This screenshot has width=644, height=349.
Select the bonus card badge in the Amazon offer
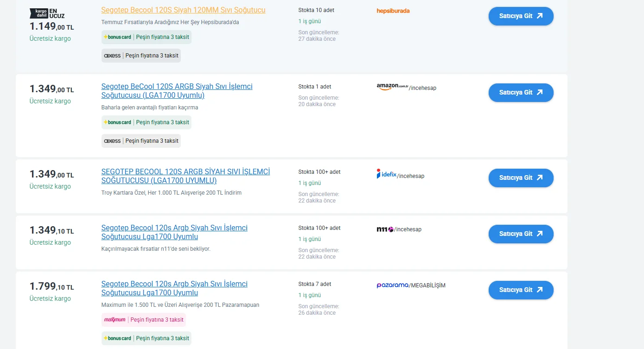pyautogui.click(x=147, y=122)
